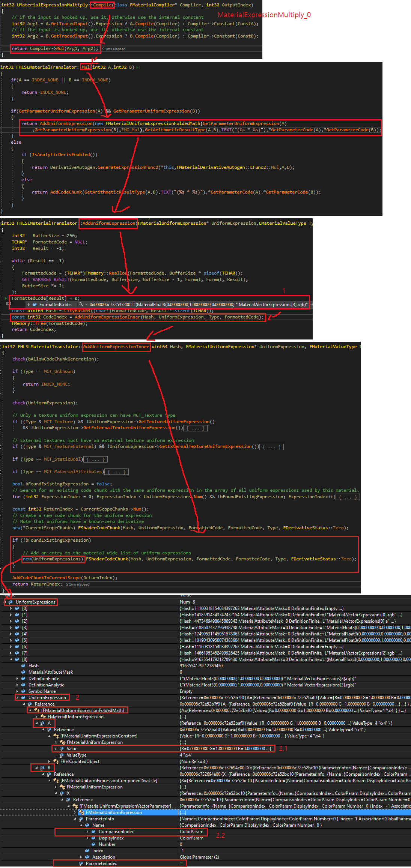Collapse the UniformExpression node

(x=17, y=698)
